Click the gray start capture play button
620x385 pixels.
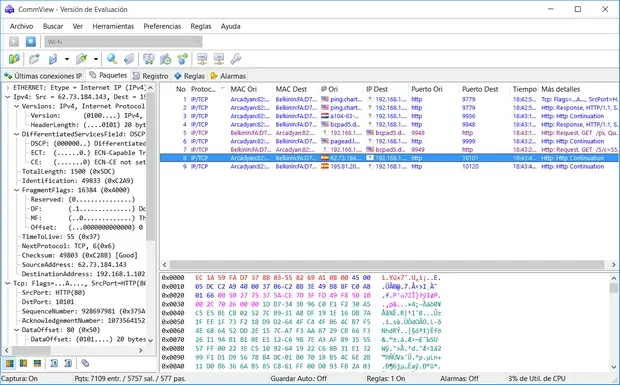(x=14, y=42)
